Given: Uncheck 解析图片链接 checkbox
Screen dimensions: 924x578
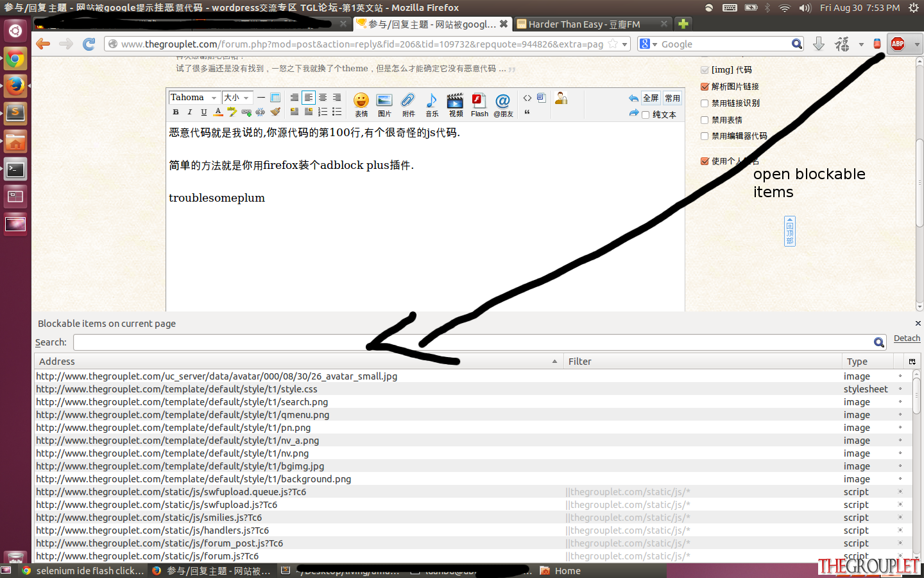Looking at the screenshot, I should [x=705, y=87].
